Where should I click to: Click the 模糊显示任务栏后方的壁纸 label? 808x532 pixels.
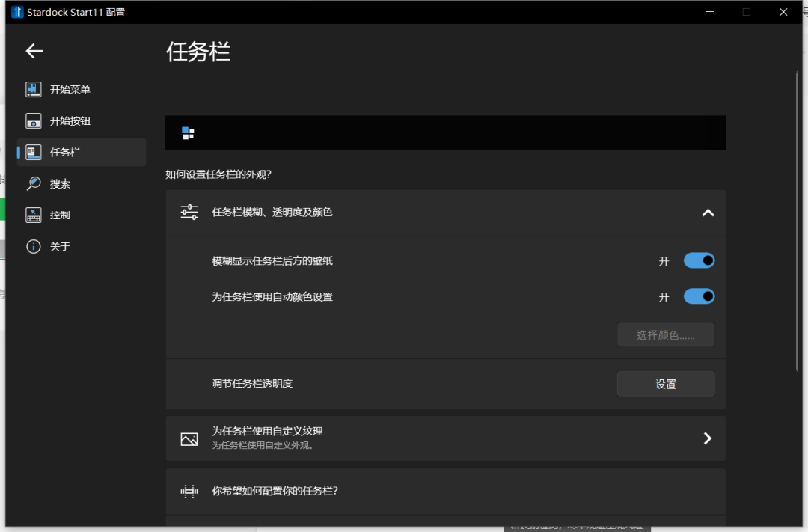(x=272, y=261)
